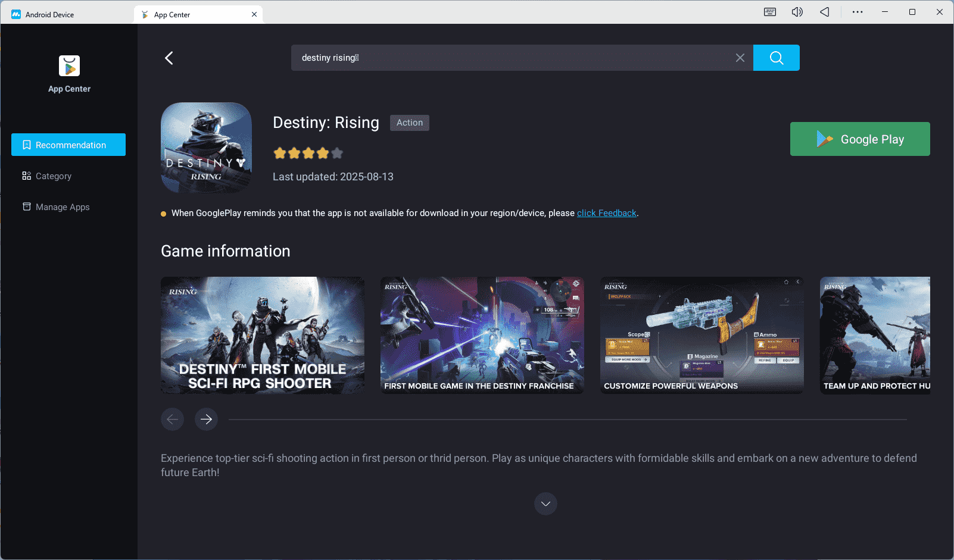The image size is (954, 560).
Task: Show previous screenshots with the left arrow
Action: coord(172,420)
